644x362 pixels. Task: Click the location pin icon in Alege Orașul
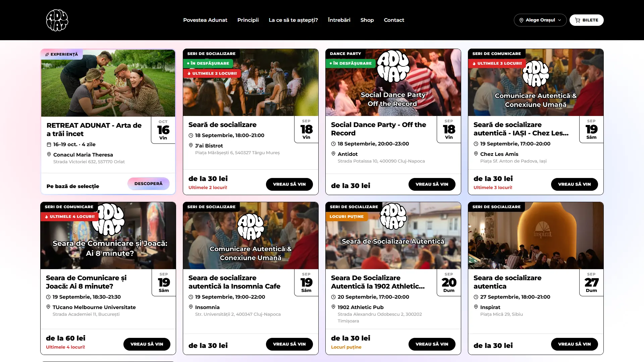click(521, 20)
